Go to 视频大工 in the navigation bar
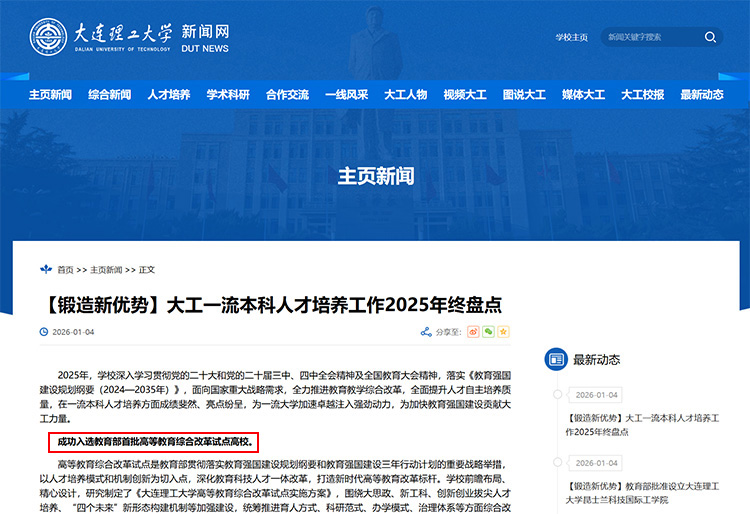Screen dimensions: 750x514 (465, 95)
